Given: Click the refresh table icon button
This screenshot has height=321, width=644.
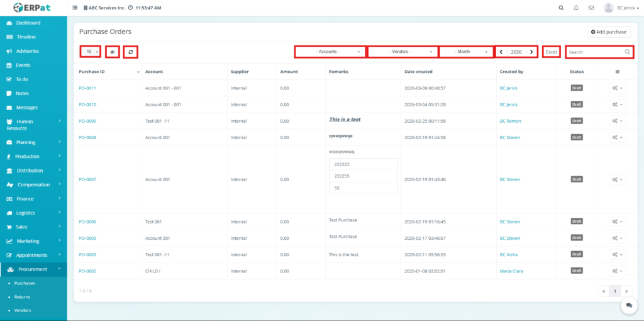Looking at the screenshot, I should coord(130,52).
